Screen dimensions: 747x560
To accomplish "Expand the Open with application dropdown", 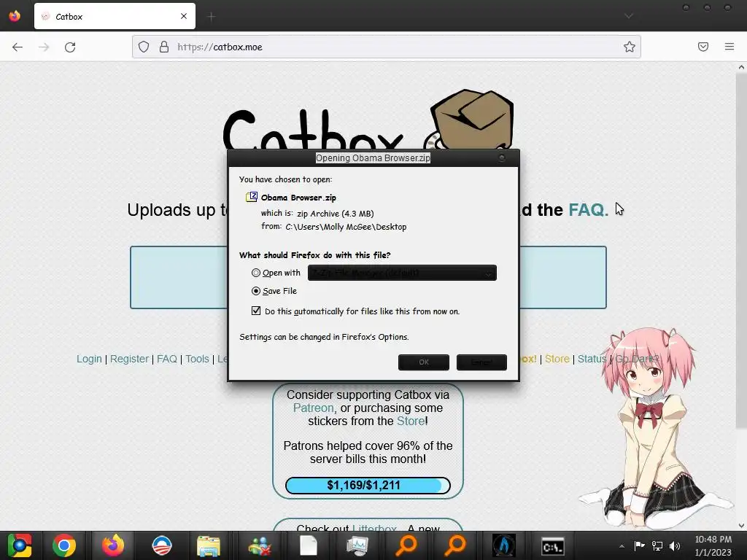I will [402, 273].
